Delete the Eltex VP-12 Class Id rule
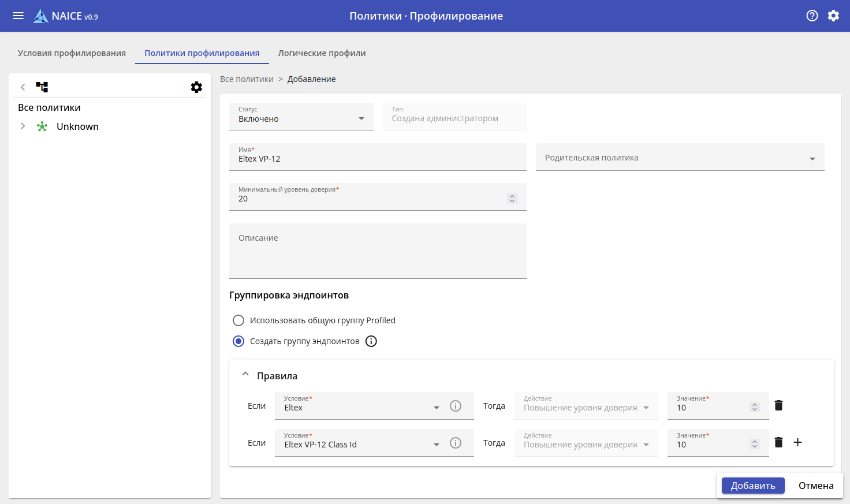 [x=778, y=442]
